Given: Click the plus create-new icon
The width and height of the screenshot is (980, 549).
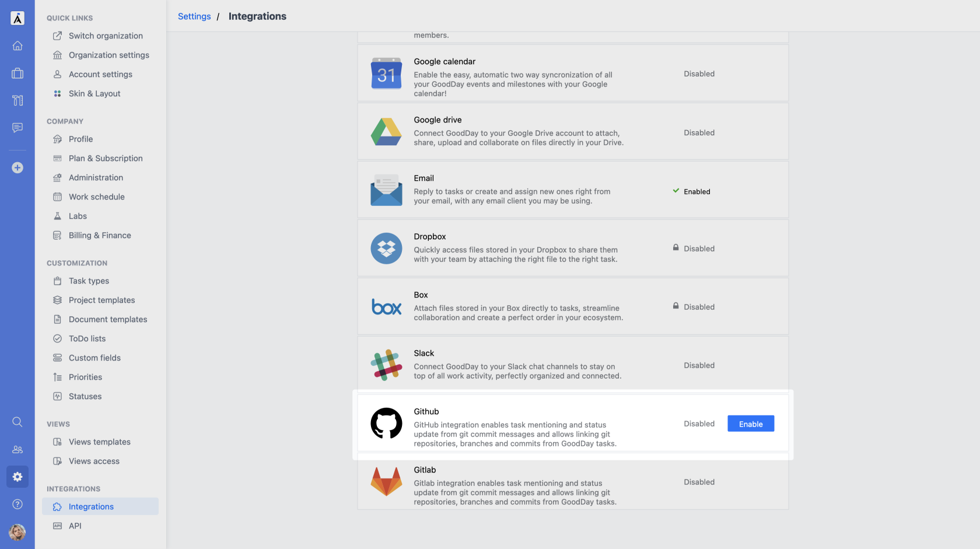Looking at the screenshot, I should 17,167.
